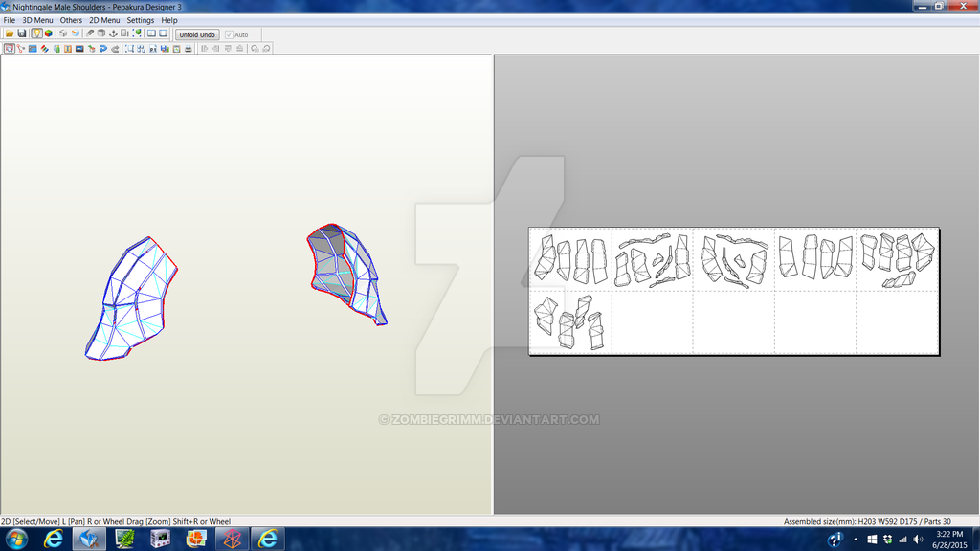Click the first page of unfolded pattern
The width and height of the screenshot is (980, 551).
(x=571, y=260)
